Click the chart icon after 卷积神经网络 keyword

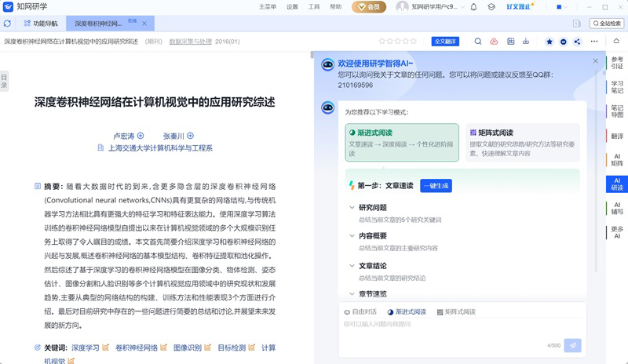[163, 348]
